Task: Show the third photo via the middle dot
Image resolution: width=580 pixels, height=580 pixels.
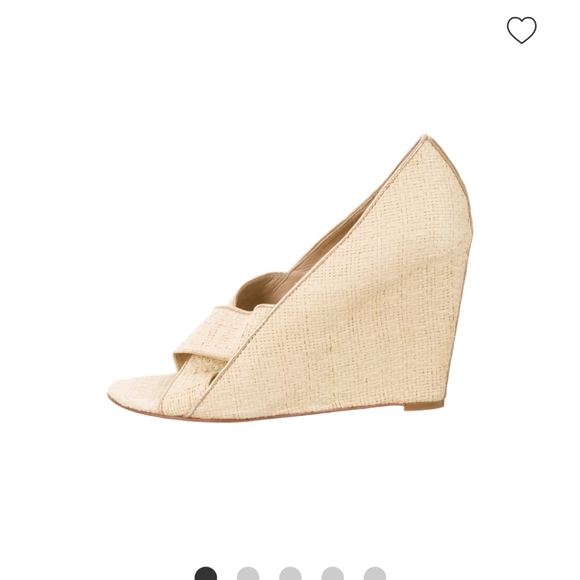Action: (x=290, y=573)
